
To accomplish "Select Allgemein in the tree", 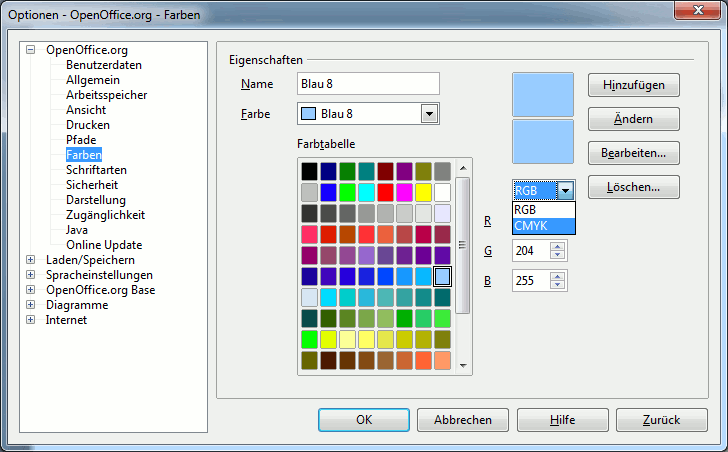I will pos(93,80).
